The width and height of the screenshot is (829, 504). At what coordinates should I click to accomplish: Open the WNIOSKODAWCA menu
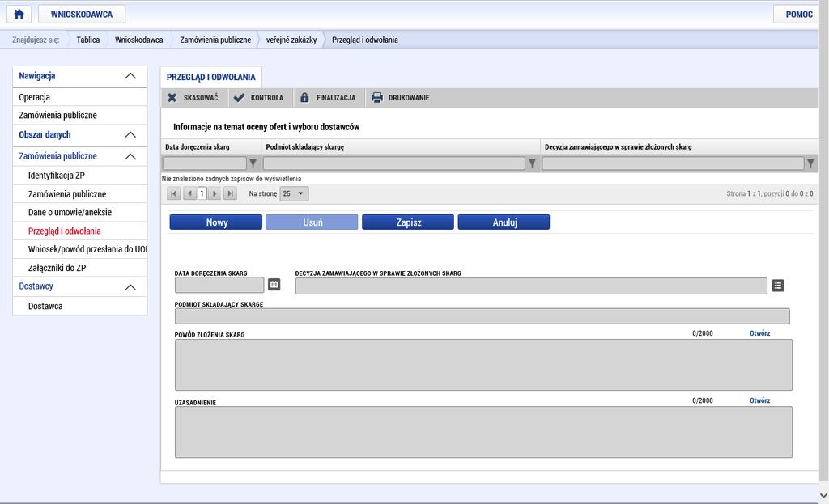pyautogui.click(x=82, y=15)
